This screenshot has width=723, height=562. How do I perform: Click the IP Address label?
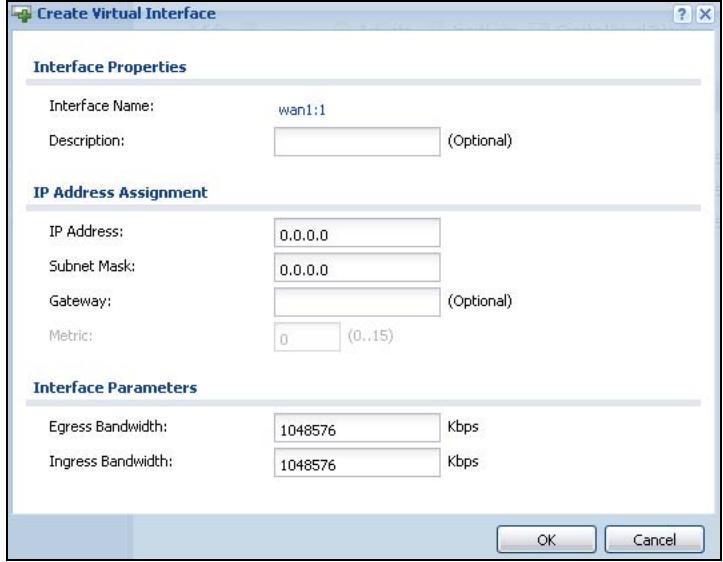tap(86, 231)
